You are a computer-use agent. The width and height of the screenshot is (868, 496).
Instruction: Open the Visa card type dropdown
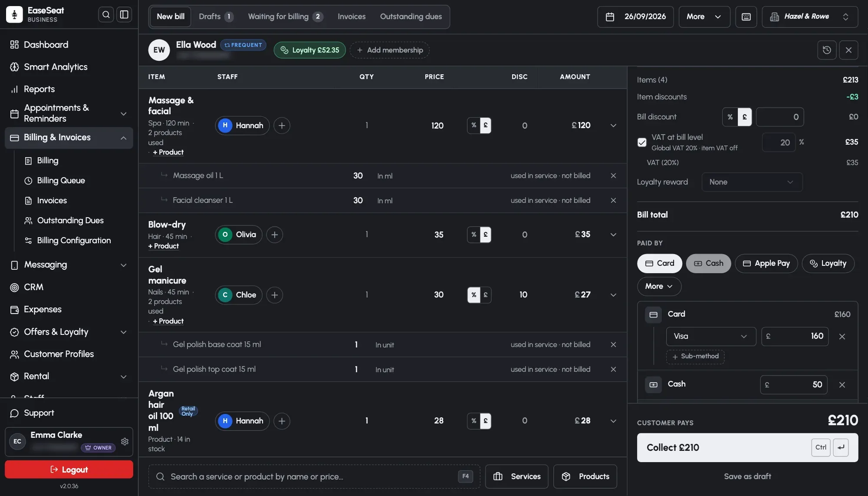coord(711,337)
